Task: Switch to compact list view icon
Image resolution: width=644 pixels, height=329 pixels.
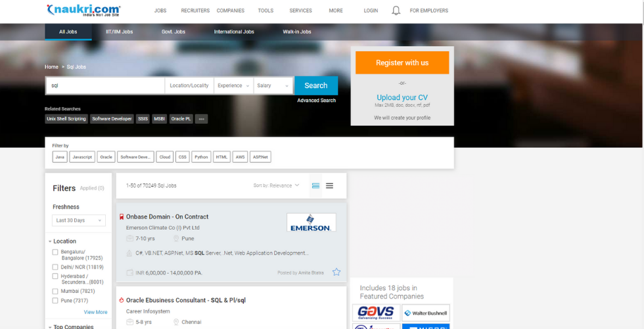Action: pos(329,186)
